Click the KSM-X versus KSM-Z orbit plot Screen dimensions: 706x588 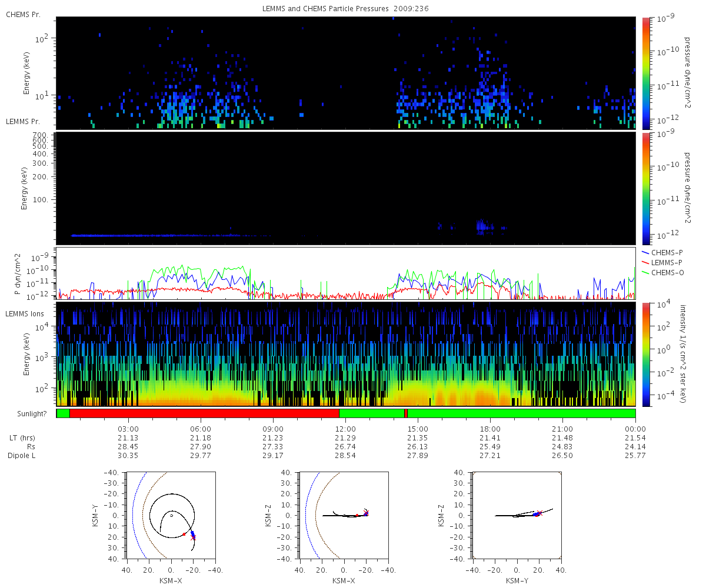point(343,515)
